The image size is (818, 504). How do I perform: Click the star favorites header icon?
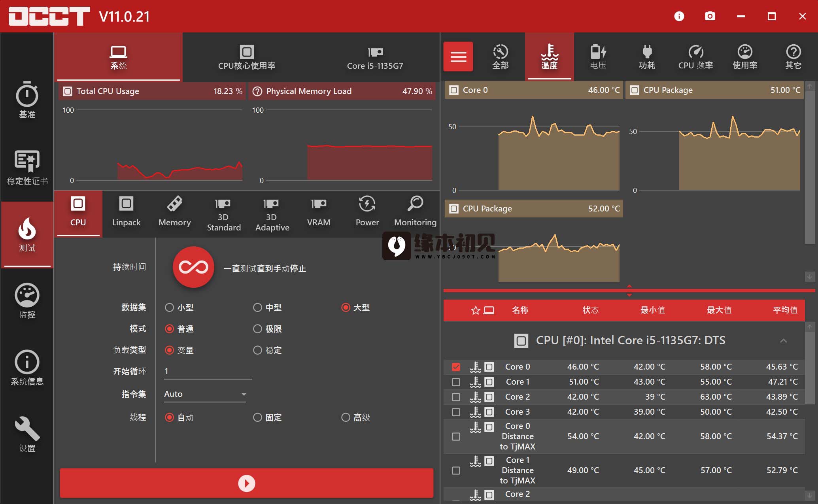(x=475, y=310)
